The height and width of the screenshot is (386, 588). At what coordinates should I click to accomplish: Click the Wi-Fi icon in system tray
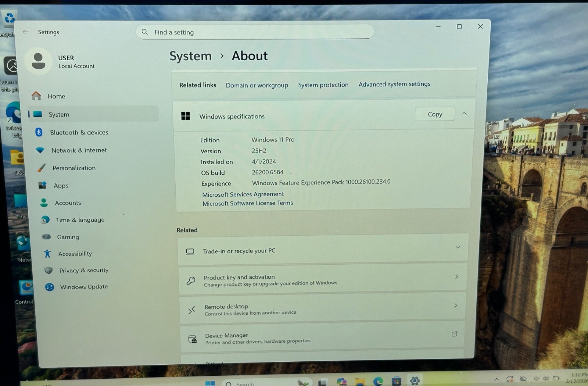[536, 379]
